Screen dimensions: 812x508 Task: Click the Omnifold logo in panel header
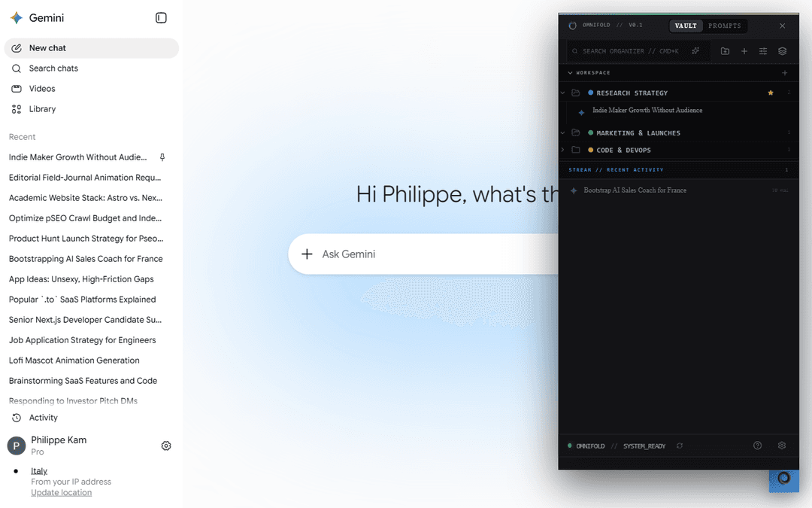click(572, 26)
